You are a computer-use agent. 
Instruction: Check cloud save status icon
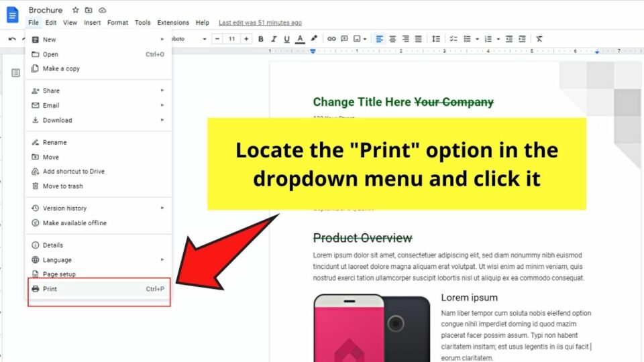pos(102,10)
